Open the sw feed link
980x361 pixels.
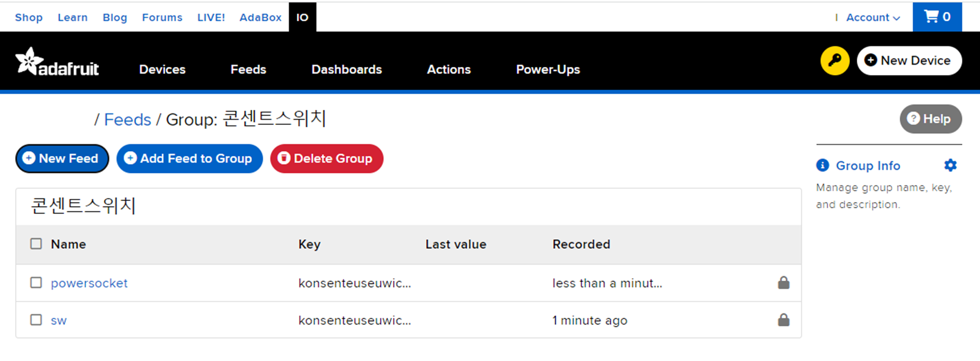[59, 321]
